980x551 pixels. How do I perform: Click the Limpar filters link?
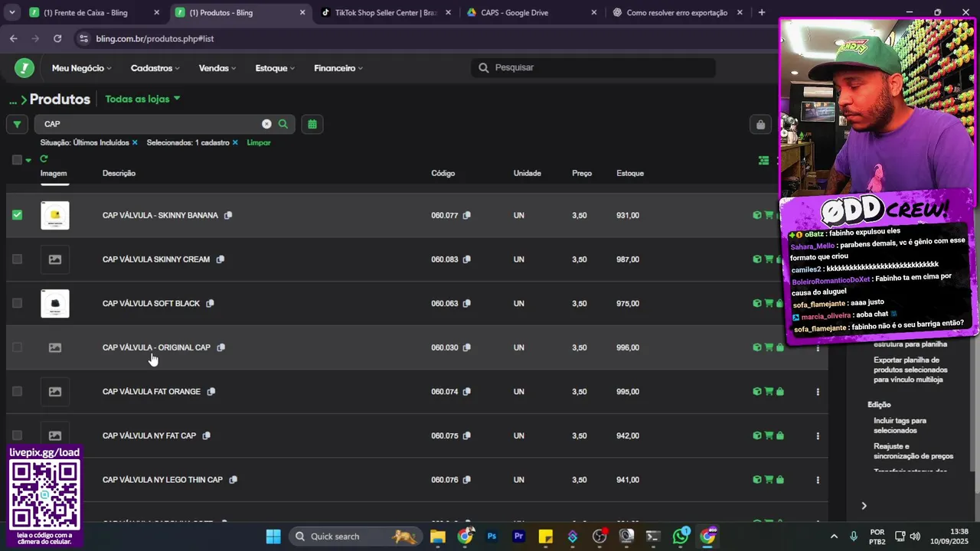tap(259, 142)
